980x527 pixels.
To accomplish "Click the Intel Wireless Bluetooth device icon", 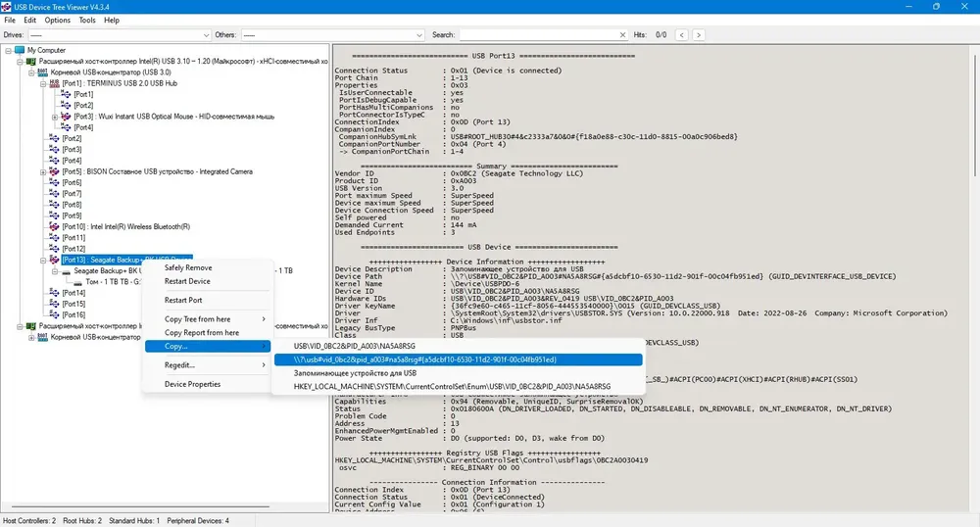I will pyautogui.click(x=54, y=226).
